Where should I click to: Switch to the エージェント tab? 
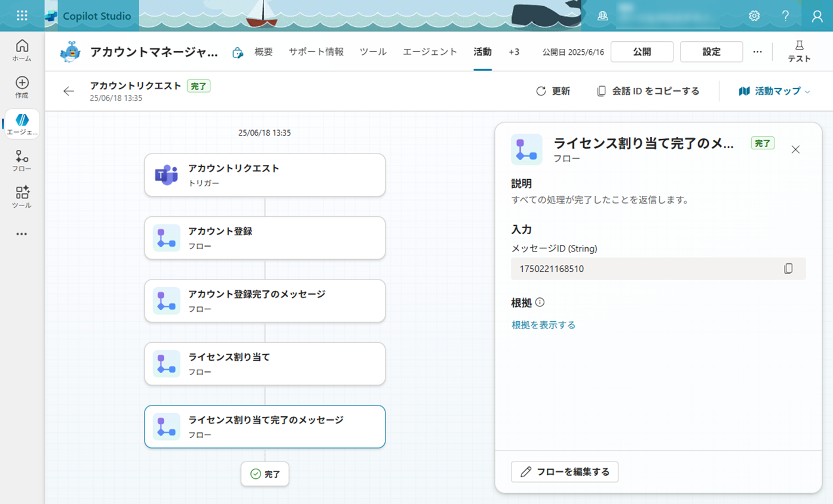click(430, 52)
